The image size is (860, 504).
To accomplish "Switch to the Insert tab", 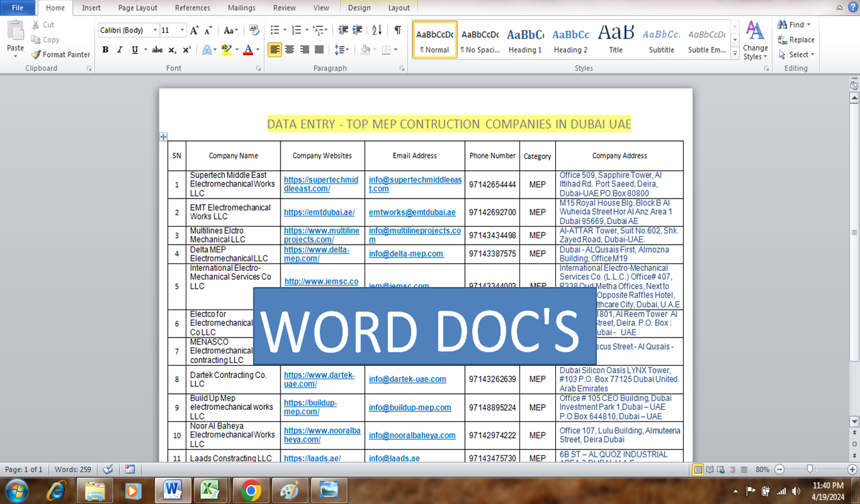I will coord(91,8).
